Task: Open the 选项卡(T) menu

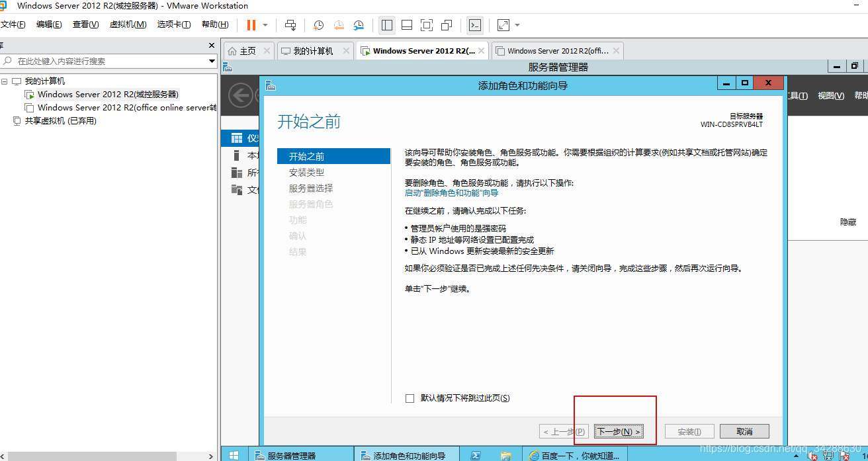Action: pos(174,24)
